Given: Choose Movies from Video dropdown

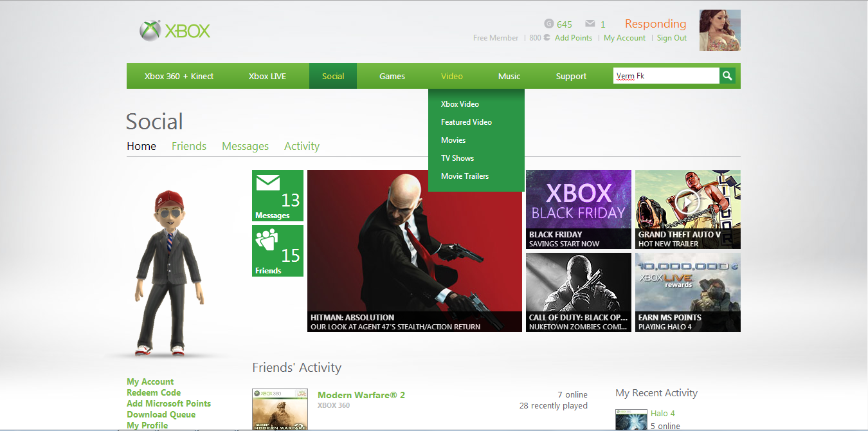Looking at the screenshot, I should coord(453,140).
